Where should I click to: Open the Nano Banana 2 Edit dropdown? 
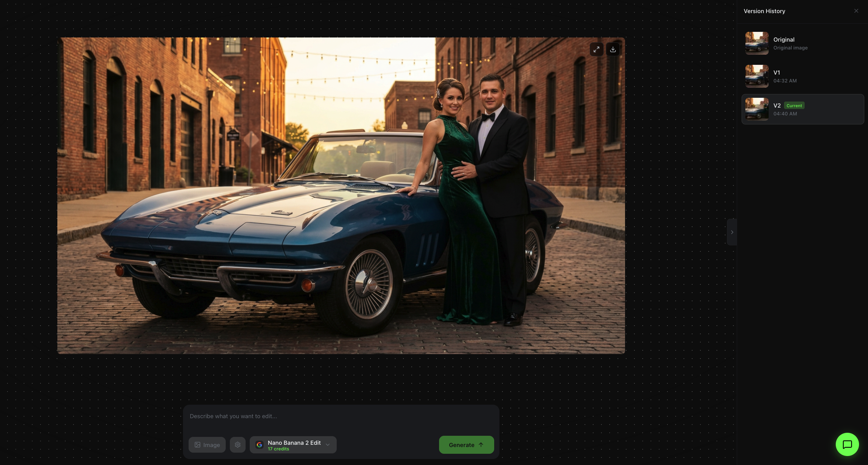[x=294, y=445]
